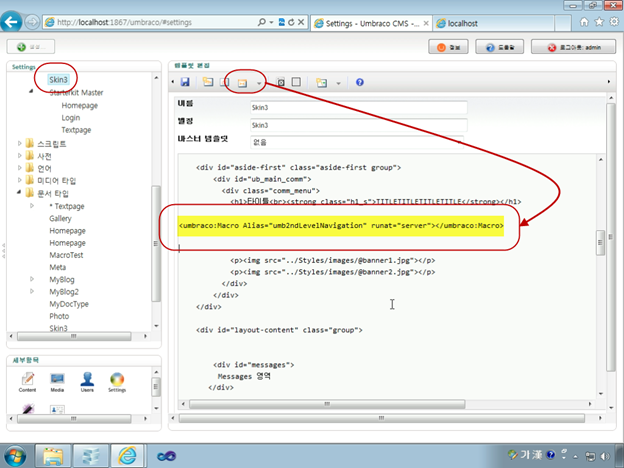The image size is (624, 468).
Task: Click the volume icon in the system tray
Action: point(605,456)
